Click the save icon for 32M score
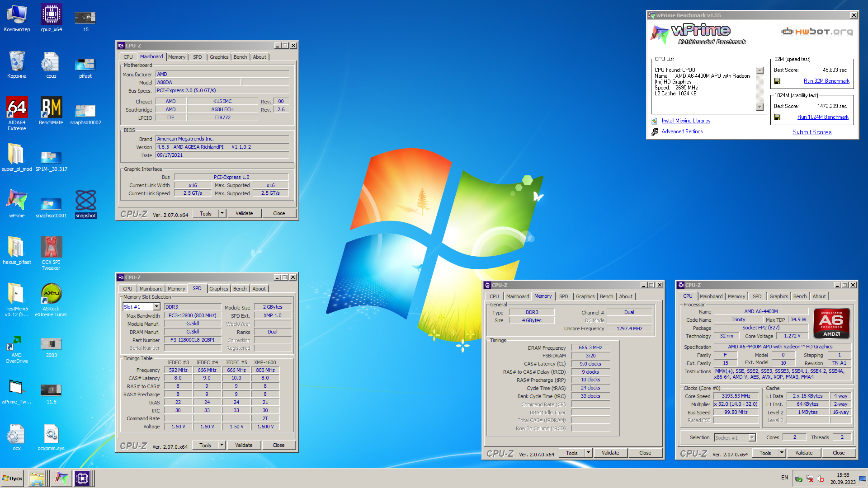The image size is (868, 488). coord(777,81)
